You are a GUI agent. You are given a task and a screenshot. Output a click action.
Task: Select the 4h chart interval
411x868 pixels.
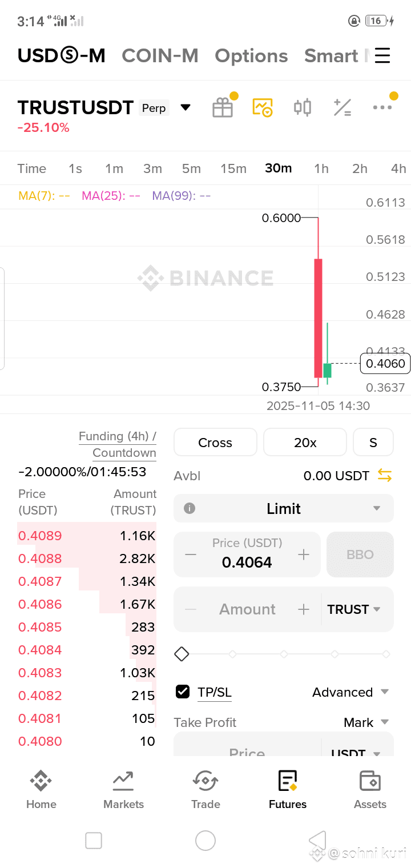[x=398, y=168]
